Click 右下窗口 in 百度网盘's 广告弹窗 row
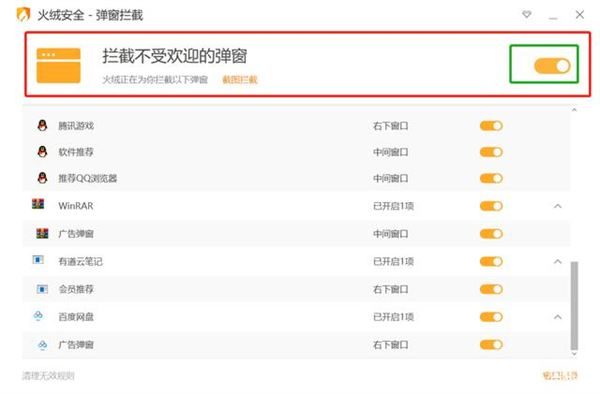Screen dimensions: 600x394 (391, 345)
